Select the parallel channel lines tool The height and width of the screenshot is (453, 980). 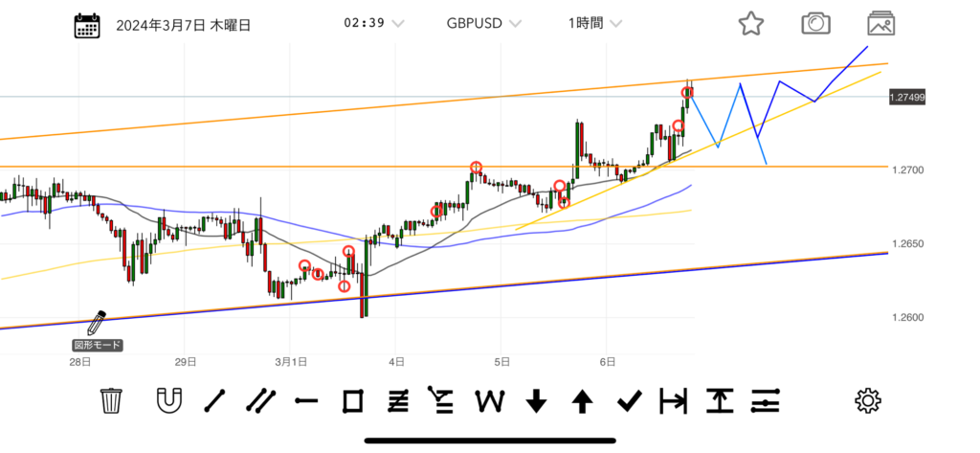(259, 400)
